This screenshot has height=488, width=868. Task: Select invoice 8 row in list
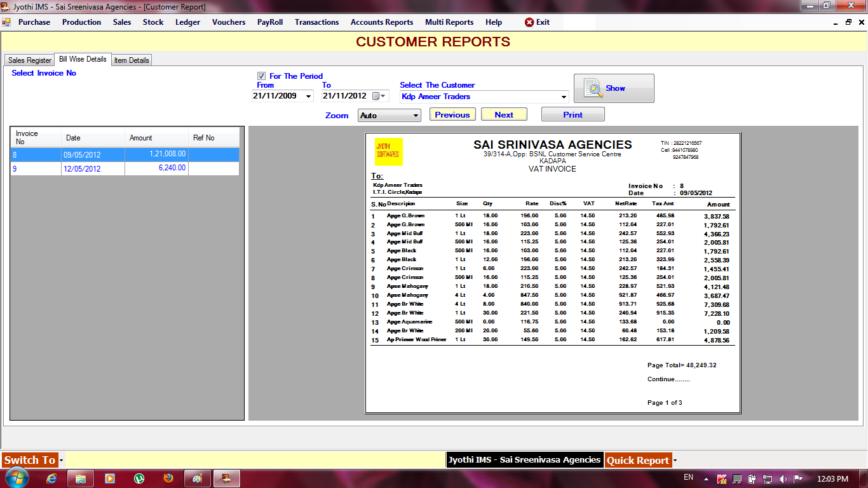pos(125,154)
